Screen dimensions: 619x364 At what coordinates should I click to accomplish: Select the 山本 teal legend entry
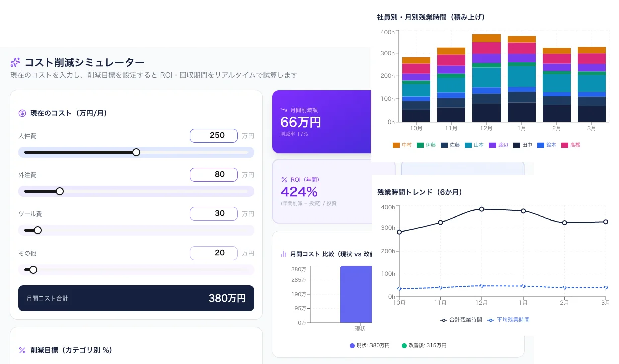click(474, 145)
